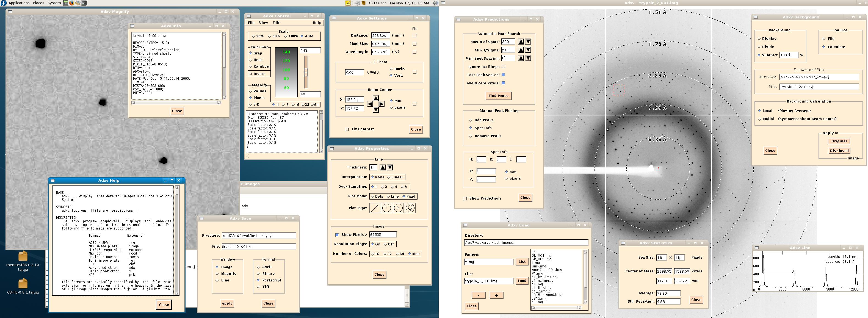
Task: Click Find Peaks button
Action: coord(498,96)
